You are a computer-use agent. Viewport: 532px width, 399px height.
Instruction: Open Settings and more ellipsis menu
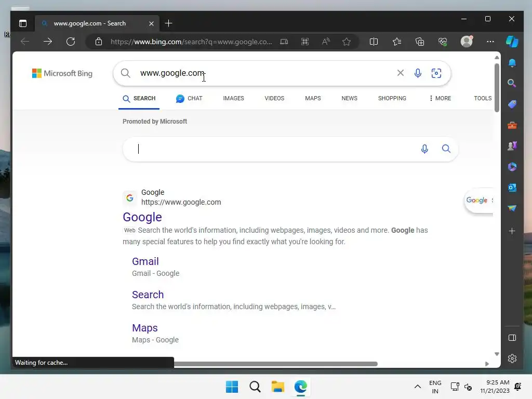coord(490,42)
